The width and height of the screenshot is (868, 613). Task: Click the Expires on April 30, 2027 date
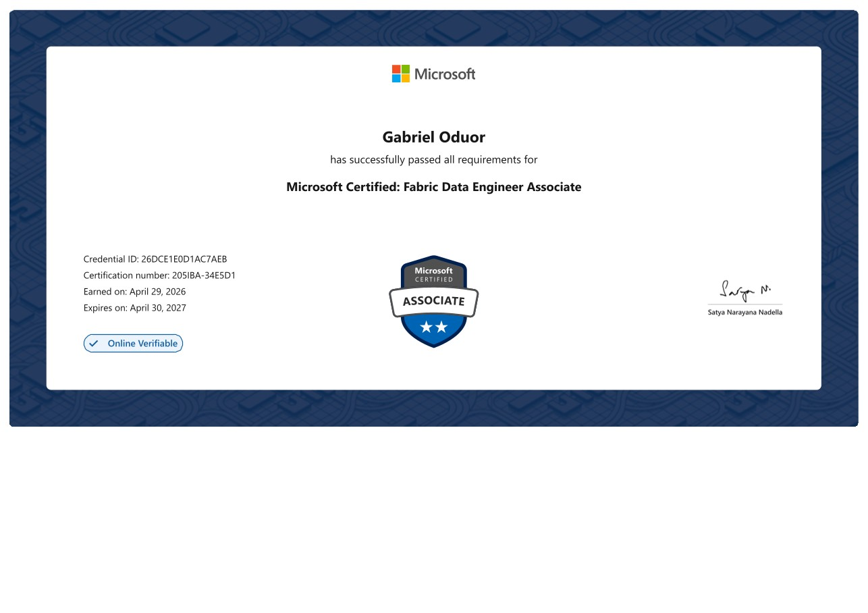coord(135,308)
